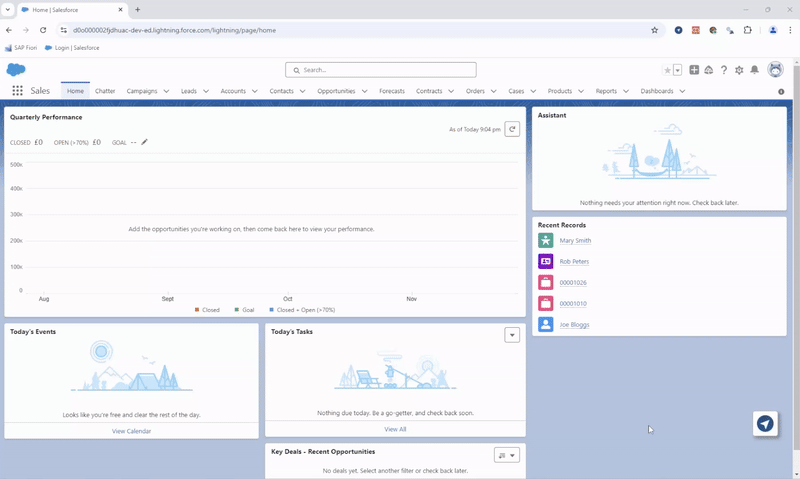The image size is (800, 479).
Task: Open the Mary Smith recent record
Action: click(x=575, y=240)
